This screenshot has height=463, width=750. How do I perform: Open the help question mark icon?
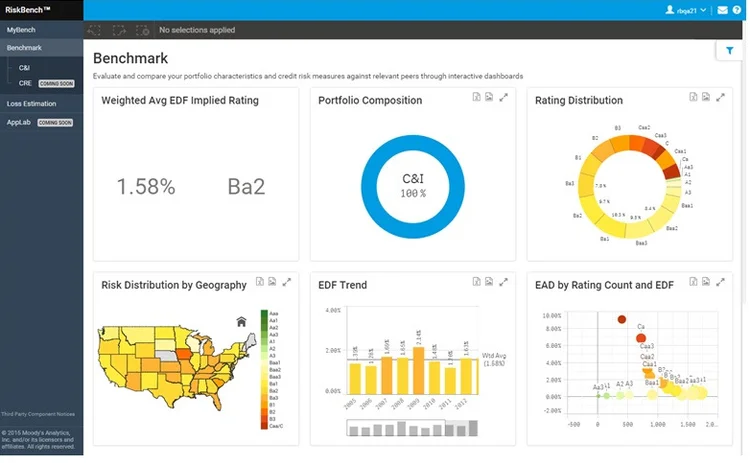tap(737, 10)
